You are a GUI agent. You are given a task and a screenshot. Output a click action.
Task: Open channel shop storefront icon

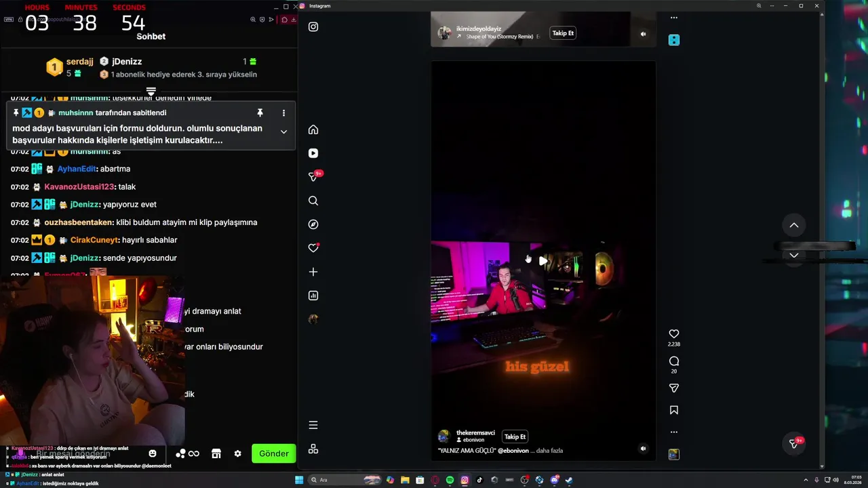[x=216, y=453]
